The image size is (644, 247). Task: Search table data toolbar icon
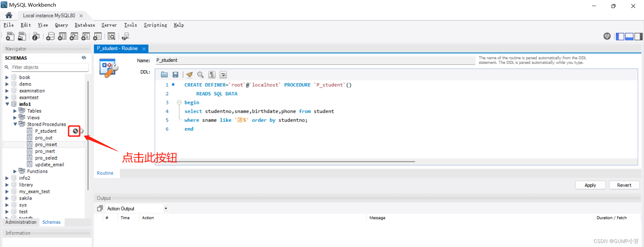[111, 36]
